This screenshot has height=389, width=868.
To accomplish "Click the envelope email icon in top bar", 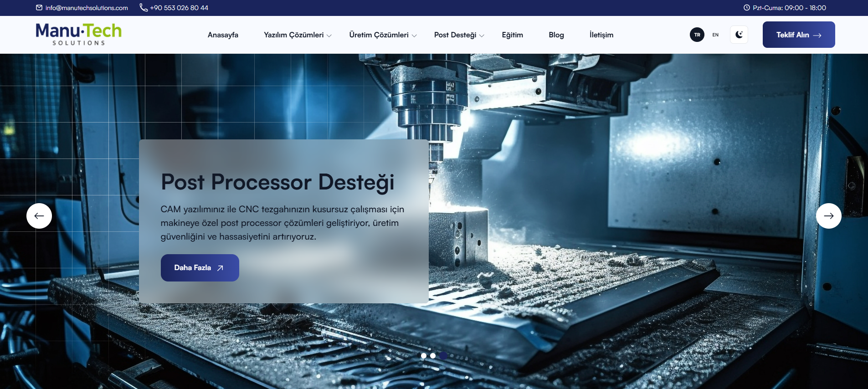I will (39, 8).
